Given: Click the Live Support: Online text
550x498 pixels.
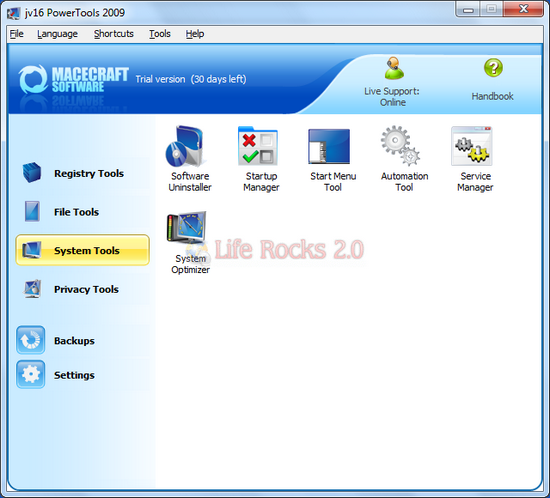Looking at the screenshot, I should [392, 97].
